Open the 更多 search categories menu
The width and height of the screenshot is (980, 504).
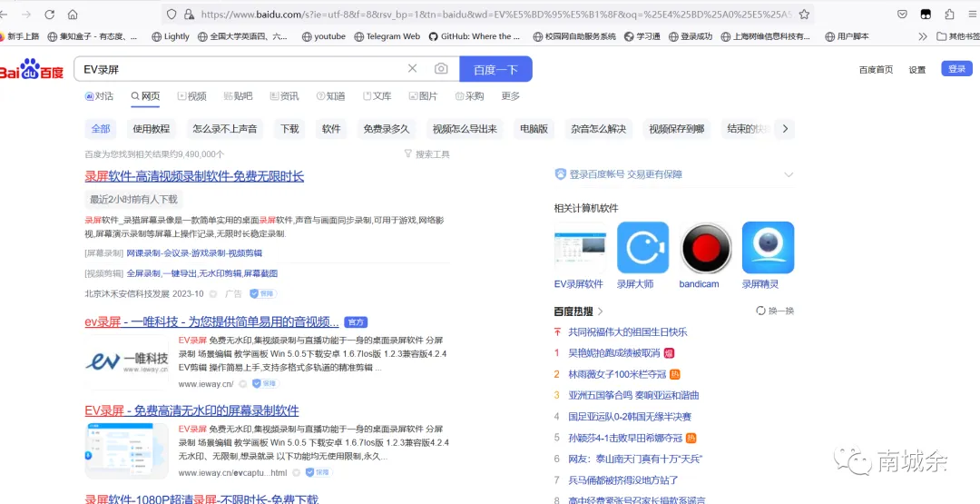point(511,96)
